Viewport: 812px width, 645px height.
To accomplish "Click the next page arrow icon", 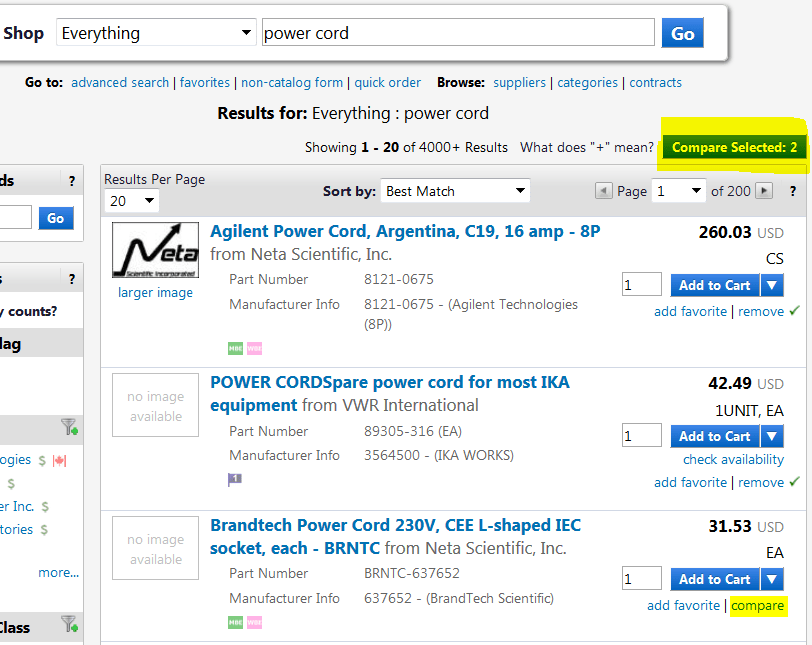I will [764, 191].
